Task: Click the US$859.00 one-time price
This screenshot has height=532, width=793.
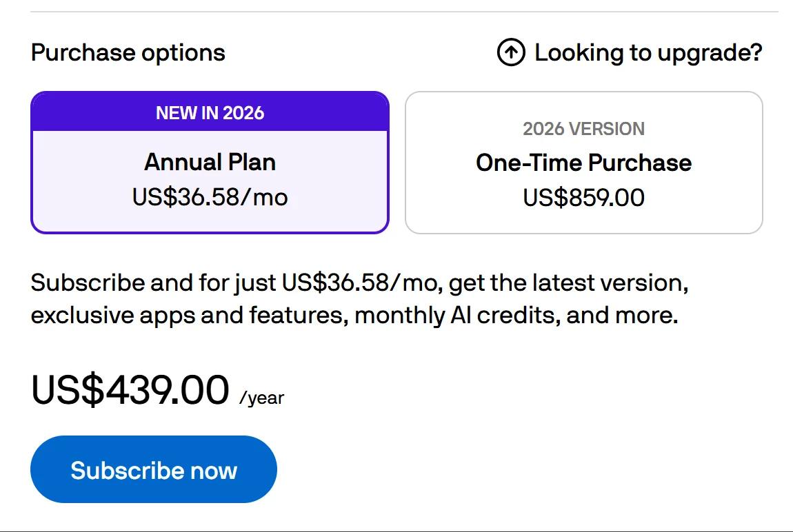Action: (x=583, y=198)
